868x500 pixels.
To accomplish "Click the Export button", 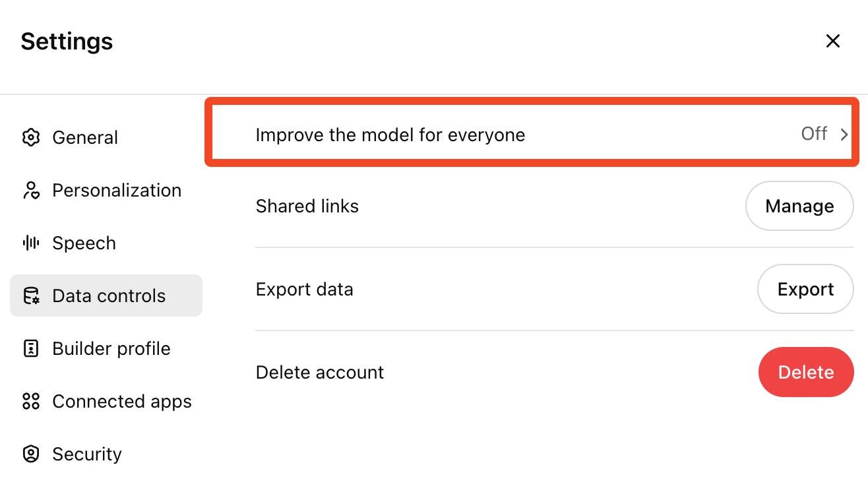I will pyautogui.click(x=805, y=289).
